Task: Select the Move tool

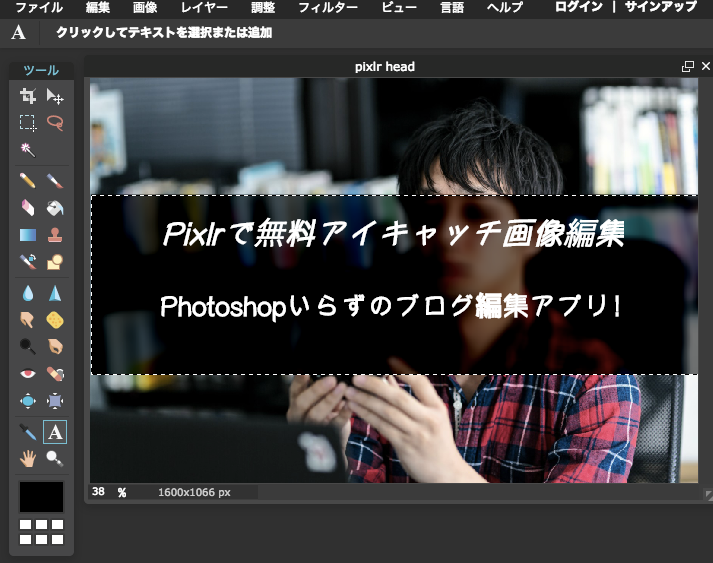Action: coord(55,96)
